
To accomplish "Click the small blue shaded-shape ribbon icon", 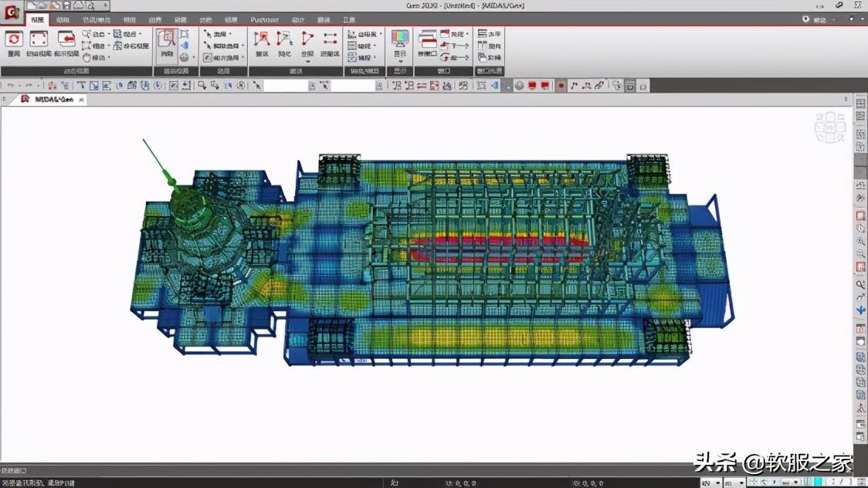I will coord(185,46).
